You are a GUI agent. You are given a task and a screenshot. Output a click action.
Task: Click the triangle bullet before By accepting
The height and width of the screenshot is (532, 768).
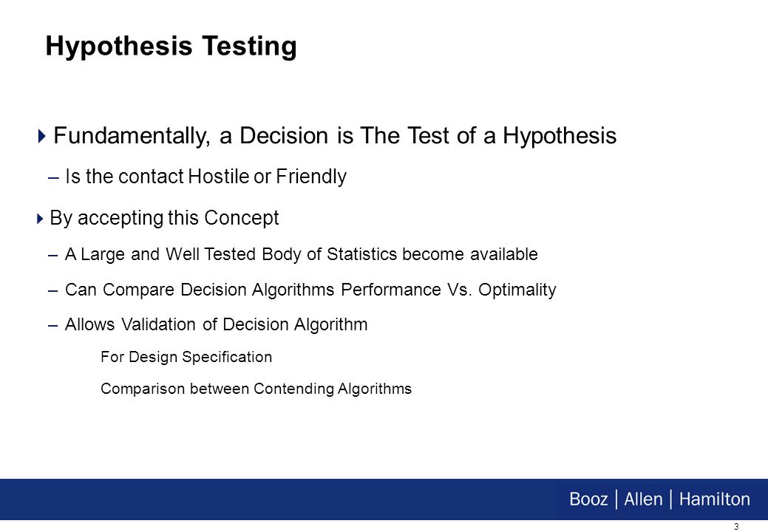[40, 218]
